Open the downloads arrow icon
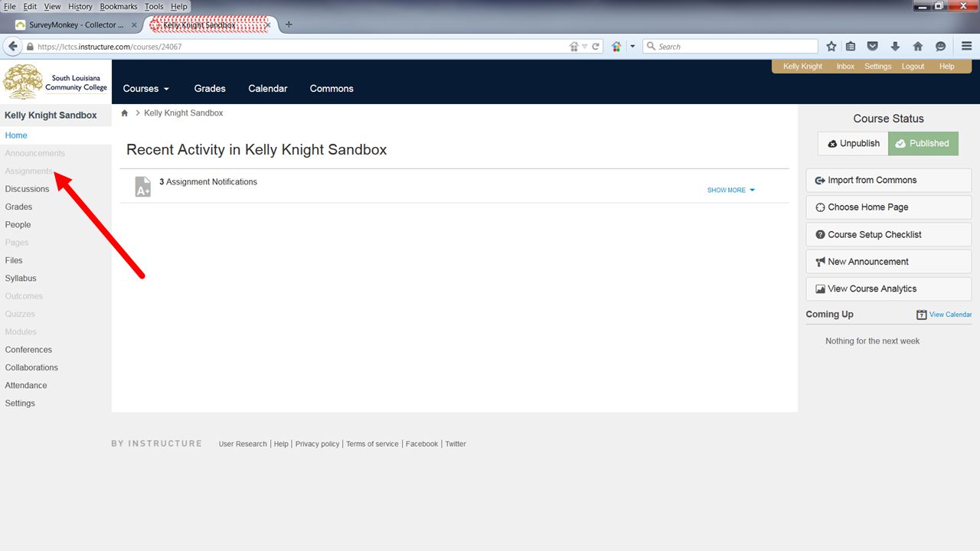The image size is (980, 551). (x=894, y=47)
